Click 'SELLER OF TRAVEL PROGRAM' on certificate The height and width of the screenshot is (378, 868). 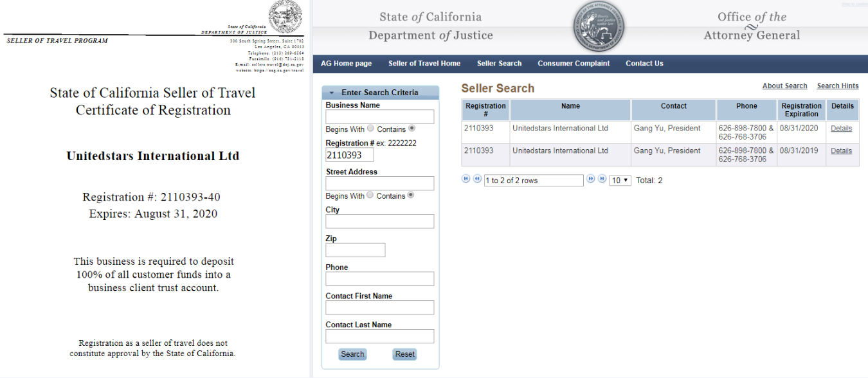coord(57,40)
